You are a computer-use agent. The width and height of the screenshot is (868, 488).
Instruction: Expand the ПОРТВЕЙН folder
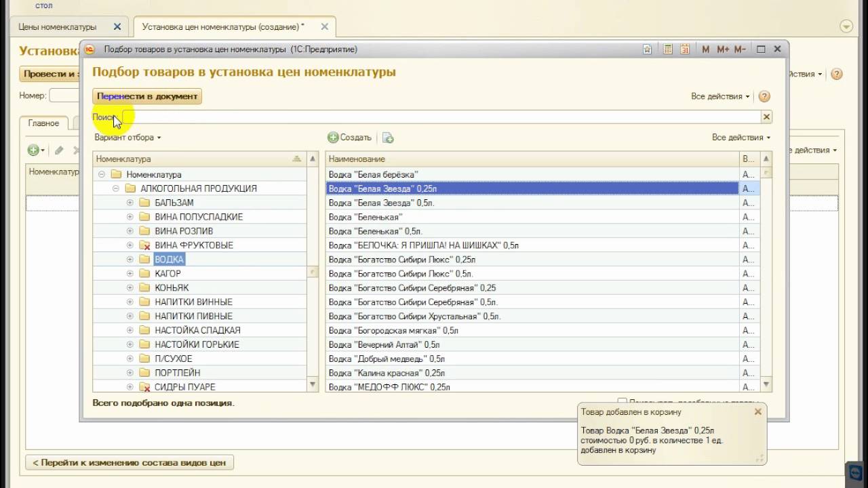(130, 373)
